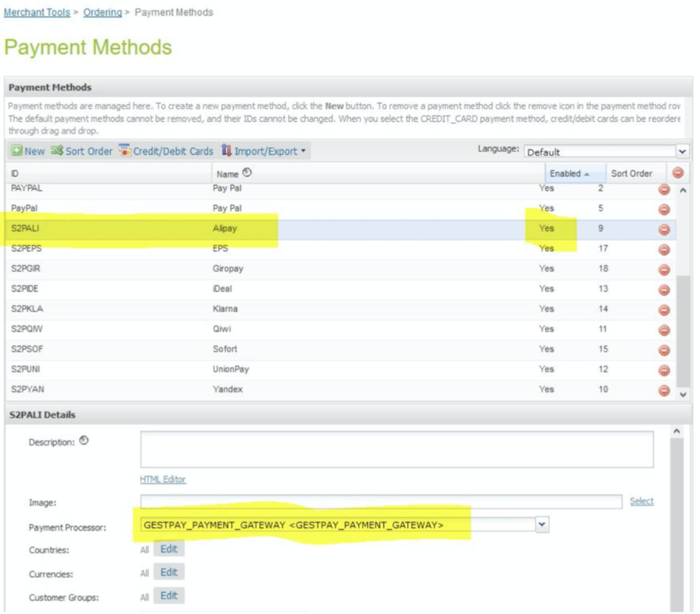700x614 pixels.
Task: Remove the PayPal (sort order 5) payment method
Action: point(664,210)
